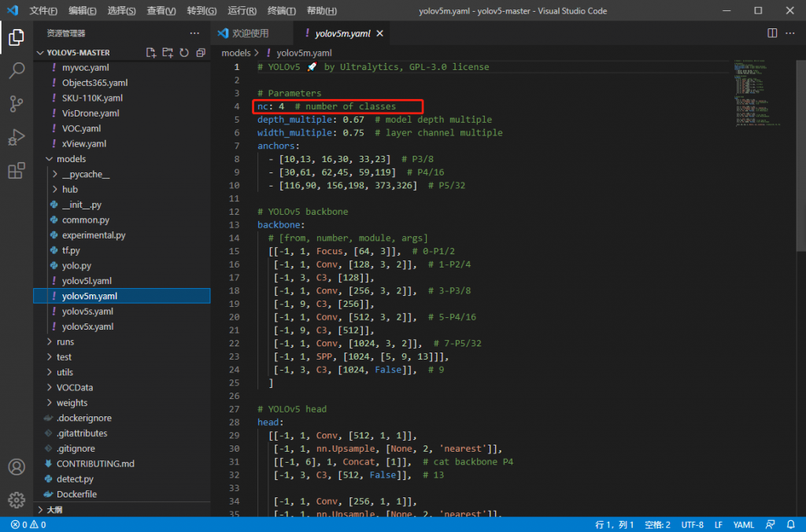
Task: Collapse all folders icon in explorer header
Action: 201,53
